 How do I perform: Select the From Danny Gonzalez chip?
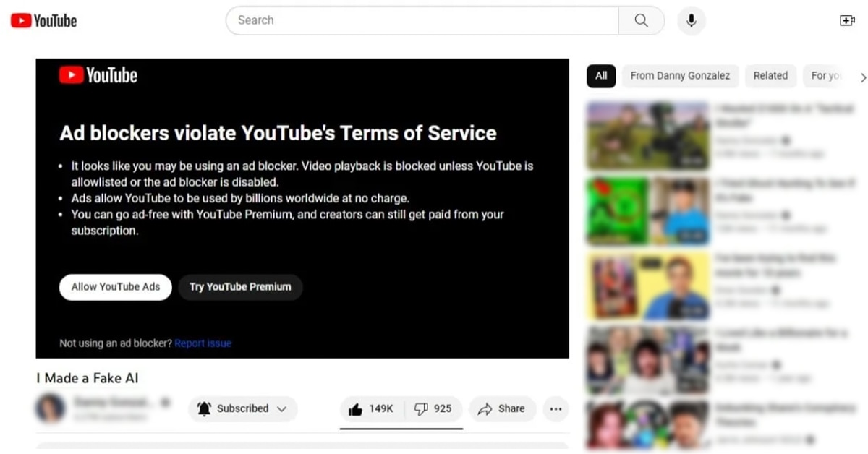pos(680,75)
